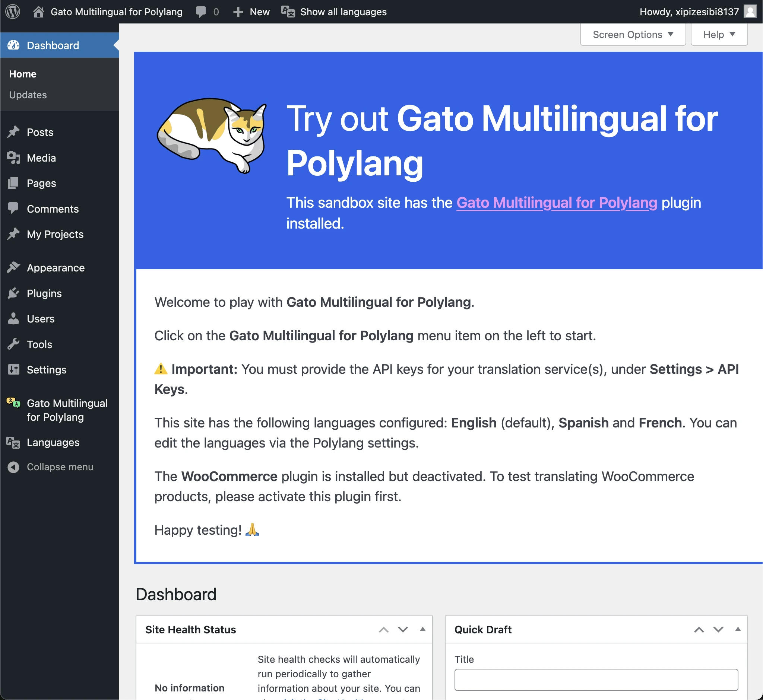Move Site Health Status panel up
This screenshot has height=700, width=763.
pos(384,630)
